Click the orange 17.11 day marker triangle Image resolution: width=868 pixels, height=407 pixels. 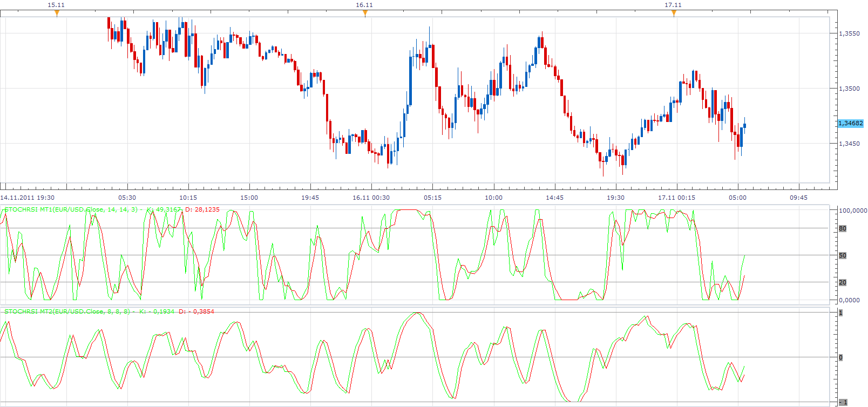[x=674, y=13]
